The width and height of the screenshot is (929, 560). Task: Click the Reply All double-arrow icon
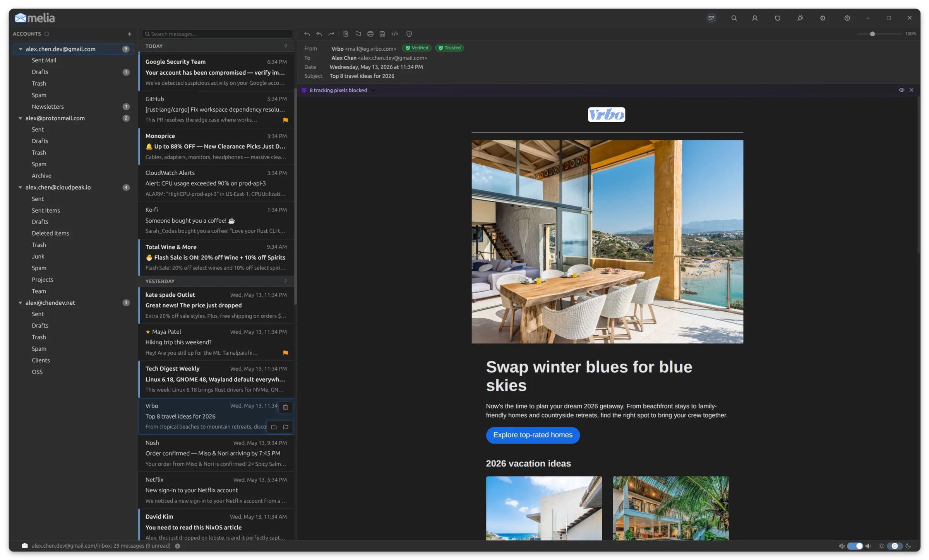pyautogui.click(x=319, y=34)
